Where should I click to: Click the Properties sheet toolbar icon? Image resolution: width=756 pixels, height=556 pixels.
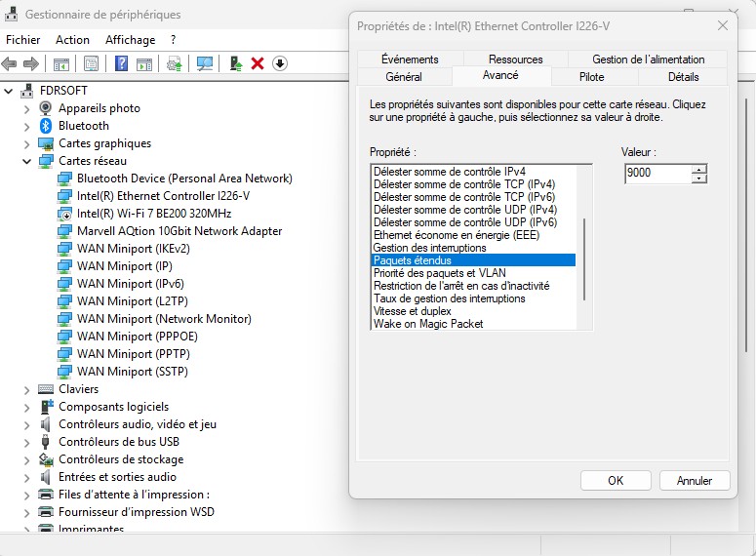coord(91,63)
